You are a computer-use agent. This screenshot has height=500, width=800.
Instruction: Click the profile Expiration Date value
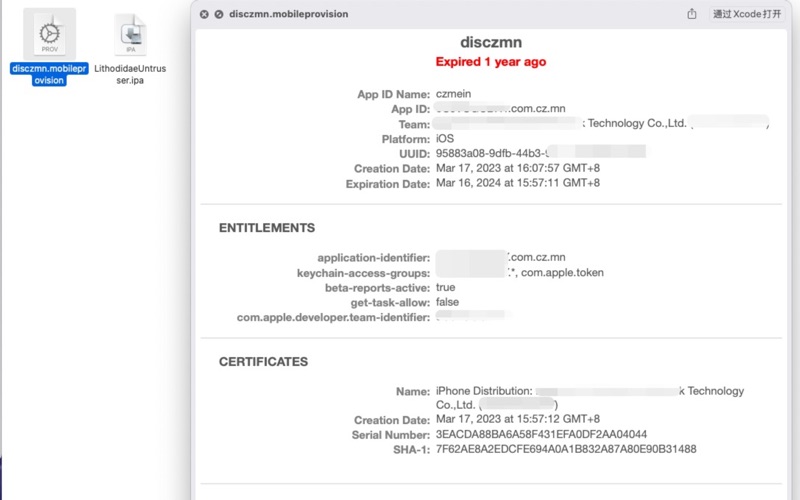[x=518, y=184]
